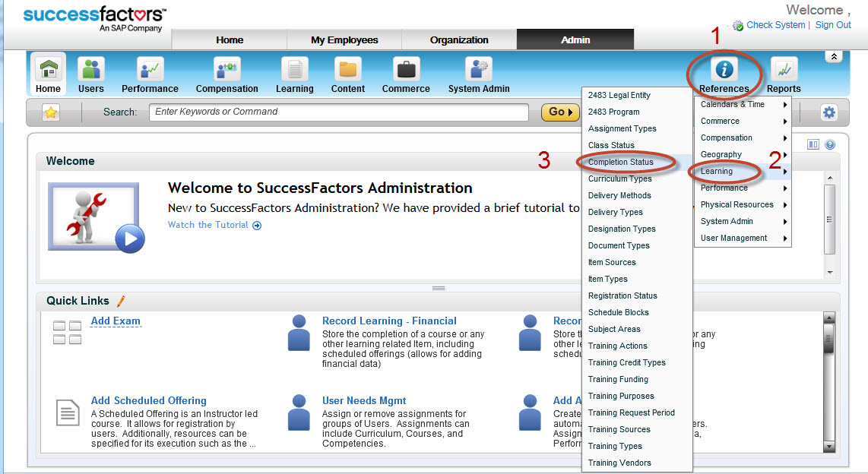Open the Add Exam quick link
Screen dimensions: 868x474
pyautogui.click(x=116, y=321)
